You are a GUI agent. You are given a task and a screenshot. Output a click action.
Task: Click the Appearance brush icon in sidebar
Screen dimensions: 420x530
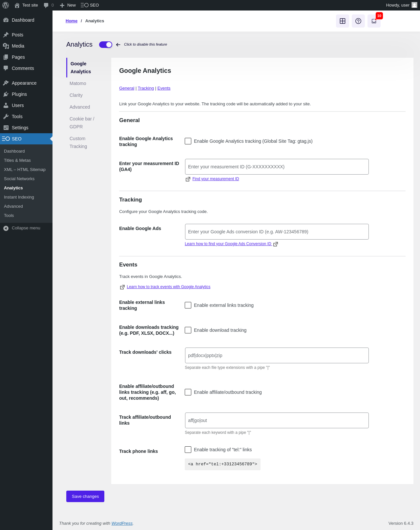[x=6, y=83]
